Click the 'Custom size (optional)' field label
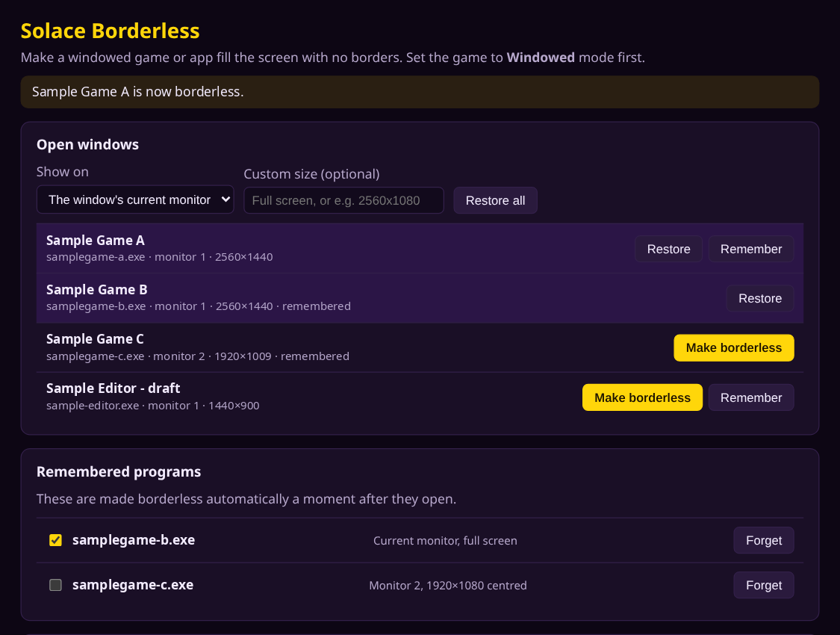 312,174
